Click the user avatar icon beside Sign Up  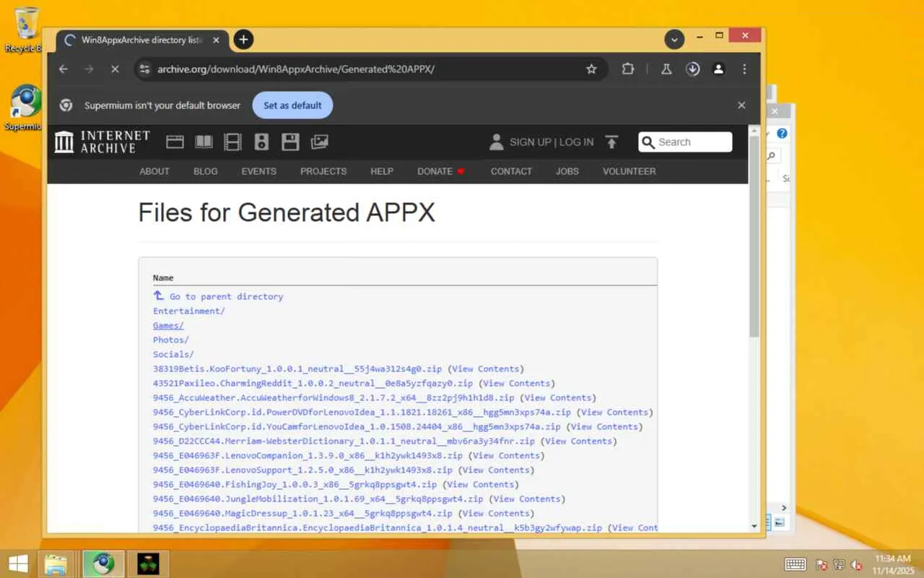tap(496, 142)
